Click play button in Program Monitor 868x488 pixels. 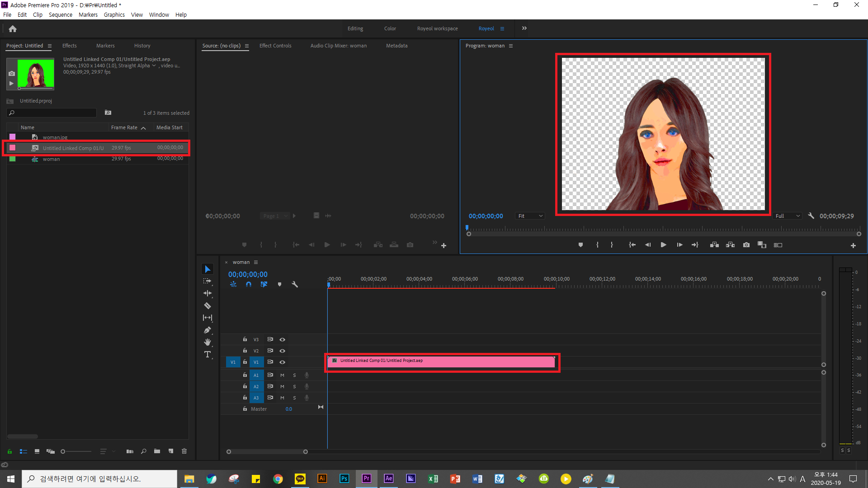pos(663,245)
